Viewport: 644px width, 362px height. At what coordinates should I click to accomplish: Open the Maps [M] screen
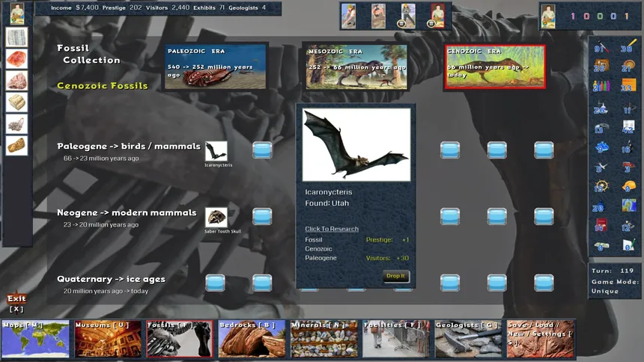(36, 339)
